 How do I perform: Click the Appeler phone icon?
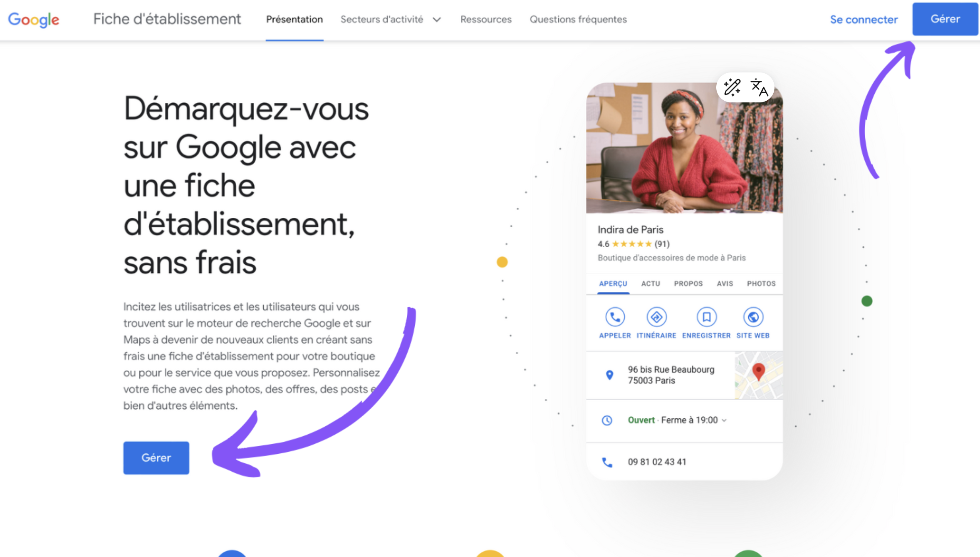tap(615, 317)
